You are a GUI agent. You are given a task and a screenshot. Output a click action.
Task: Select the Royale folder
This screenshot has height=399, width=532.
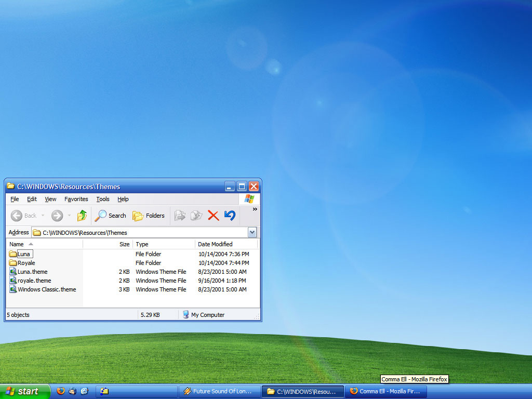(x=26, y=263)
